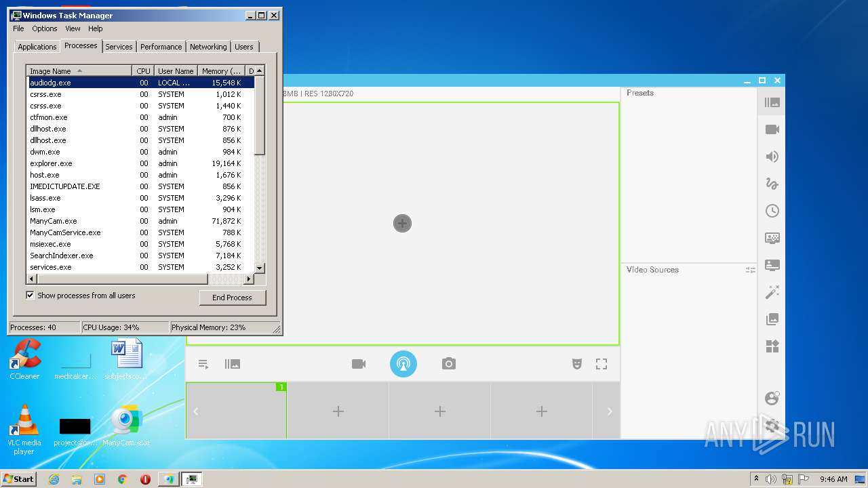868x488 pixels.
Task: Switch to the Services tab
Action: coord(119,47)
